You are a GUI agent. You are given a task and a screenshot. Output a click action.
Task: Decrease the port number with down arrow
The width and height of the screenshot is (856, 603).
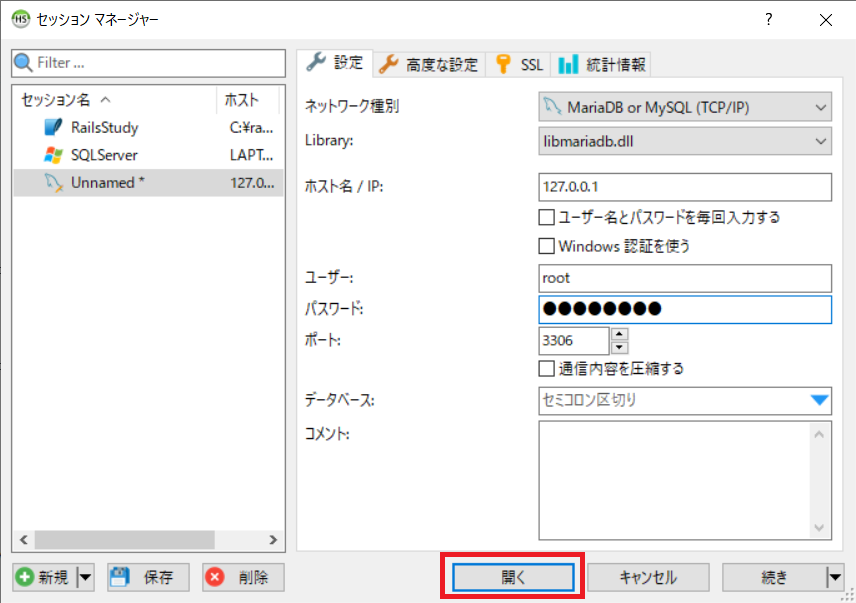619,347
